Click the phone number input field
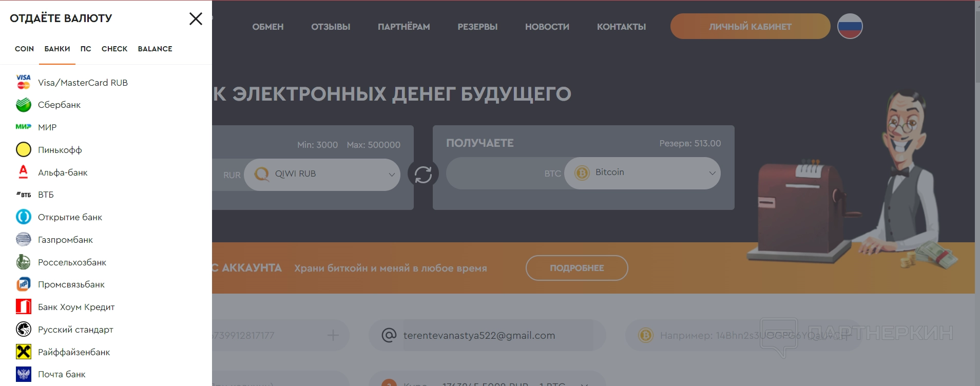The width and height of the screenshot is (980, 386). tap(281, 335)
